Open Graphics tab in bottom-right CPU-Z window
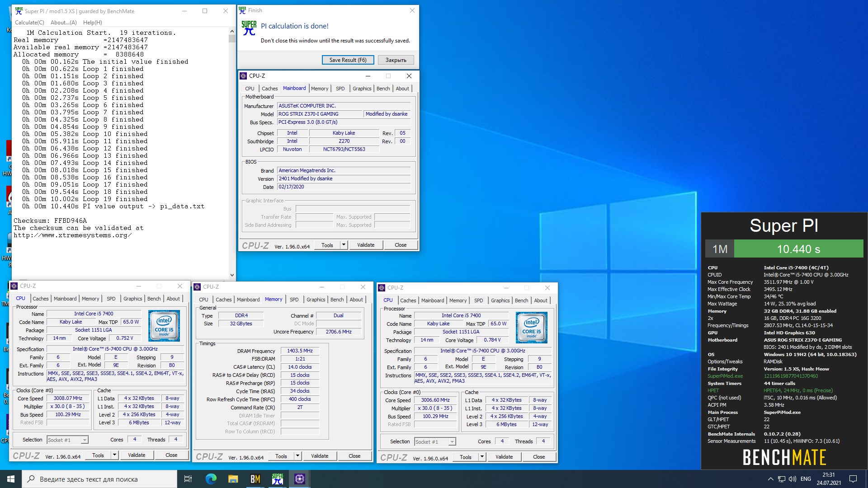The width and height of the screenshot is (868, 488). [500, 300]
